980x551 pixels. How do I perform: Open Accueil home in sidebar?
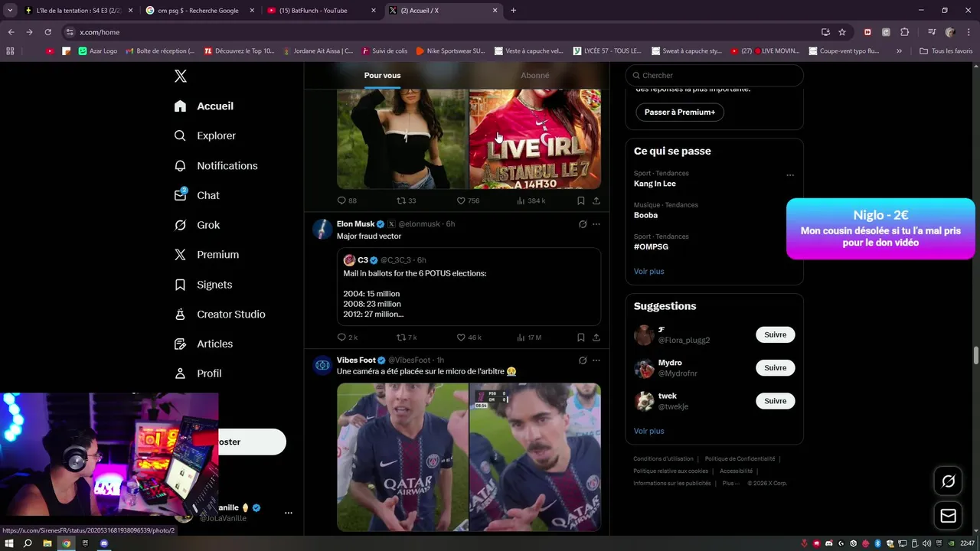tap(204, 106)
